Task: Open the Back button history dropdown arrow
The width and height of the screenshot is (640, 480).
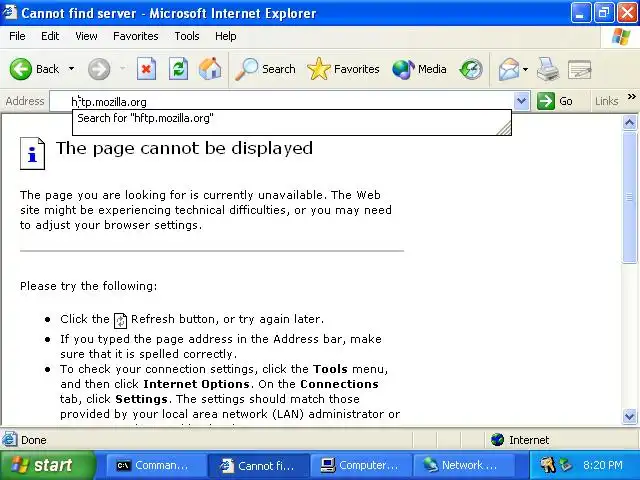Action: pyautogui.click(x=71, y=69)
